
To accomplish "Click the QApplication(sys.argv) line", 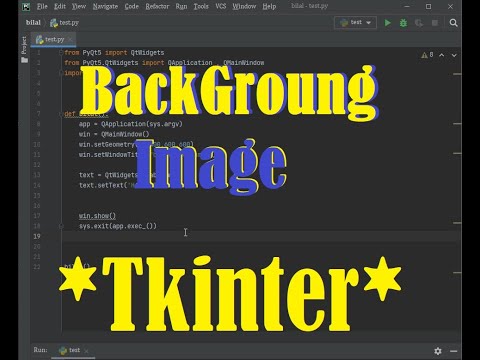I will click(131, 124).
